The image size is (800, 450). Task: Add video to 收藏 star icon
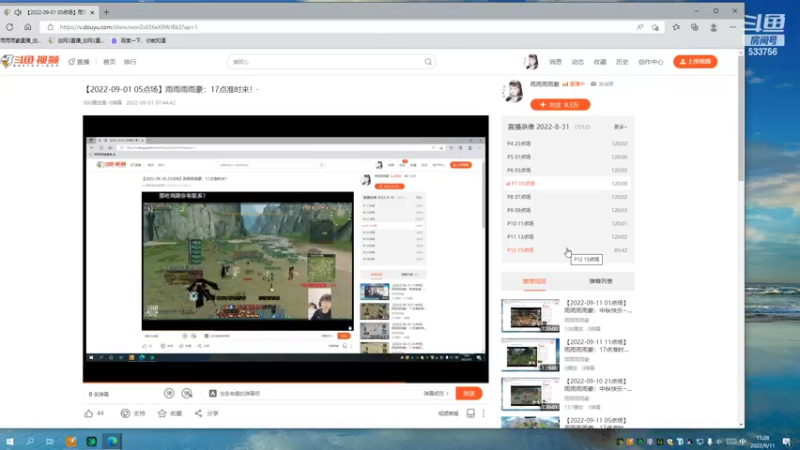pyautogui.click(x=162, y=413)
